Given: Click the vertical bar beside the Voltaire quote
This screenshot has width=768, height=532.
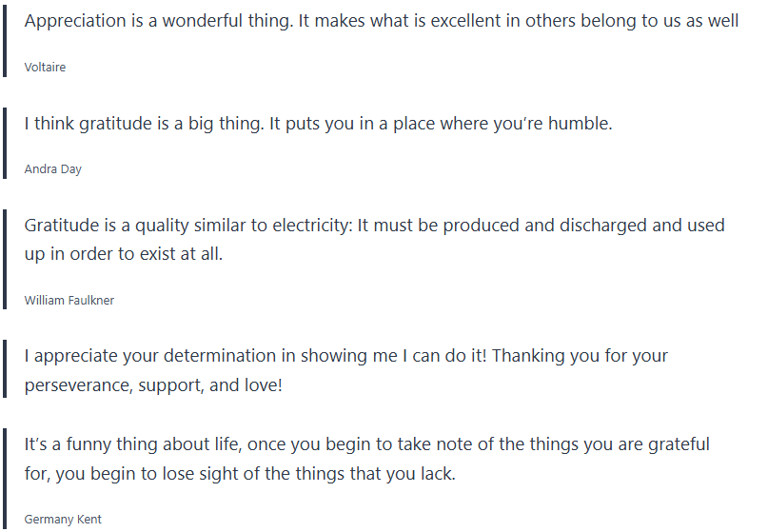Looking at the screenshot, I should tap(5, 40).
